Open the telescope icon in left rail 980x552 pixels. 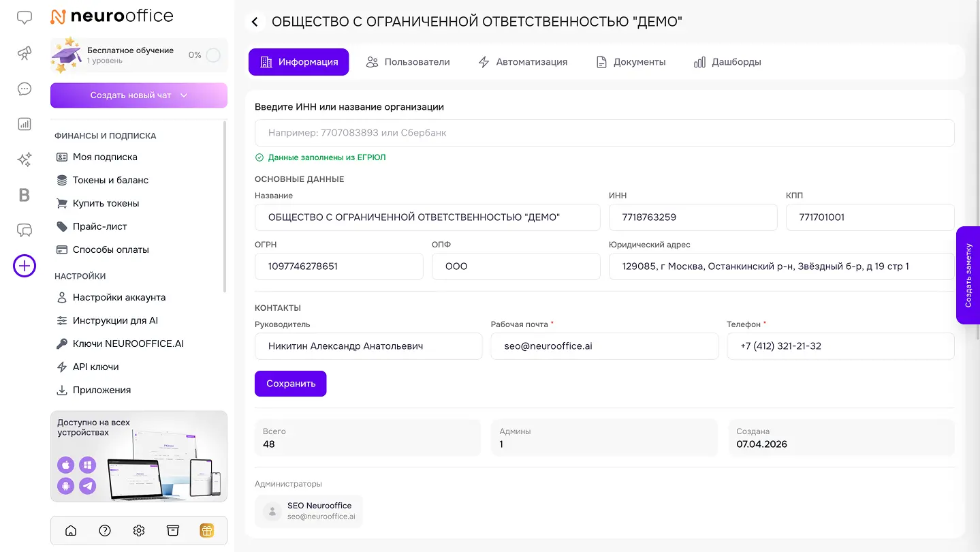tap(25, 53)
